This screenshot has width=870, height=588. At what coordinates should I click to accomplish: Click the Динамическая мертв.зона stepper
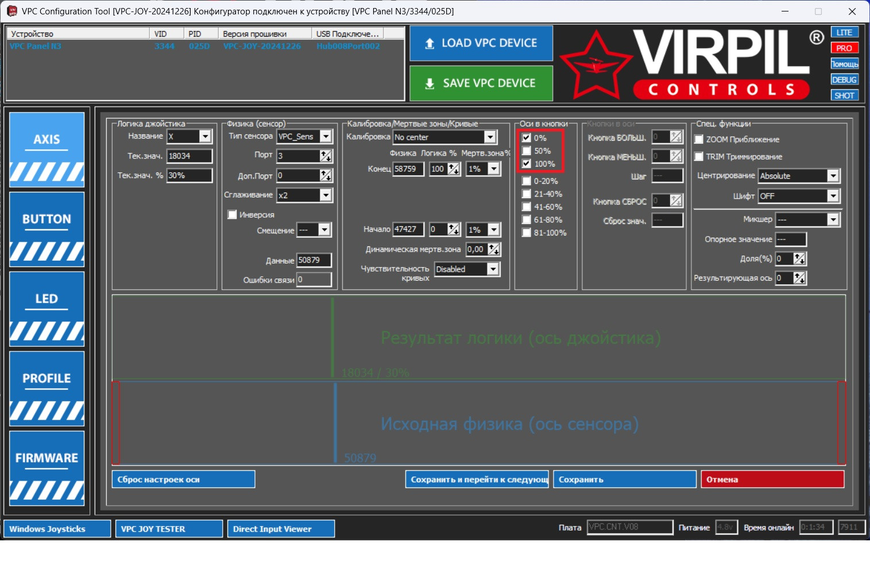pos(494,249)
